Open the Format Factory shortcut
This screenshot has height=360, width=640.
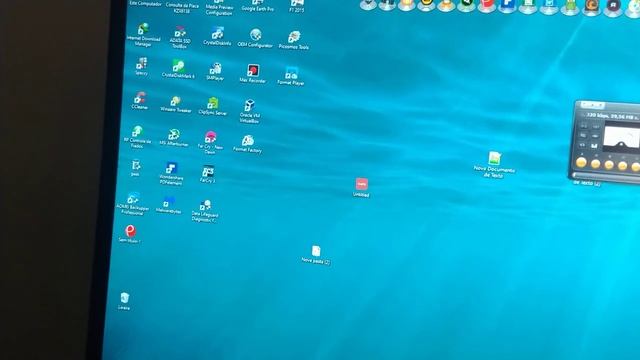tap(247, 140)
